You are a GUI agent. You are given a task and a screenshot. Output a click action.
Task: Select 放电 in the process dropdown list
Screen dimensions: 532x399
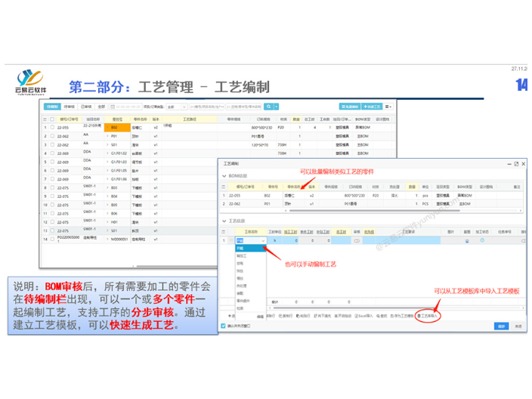251,263
